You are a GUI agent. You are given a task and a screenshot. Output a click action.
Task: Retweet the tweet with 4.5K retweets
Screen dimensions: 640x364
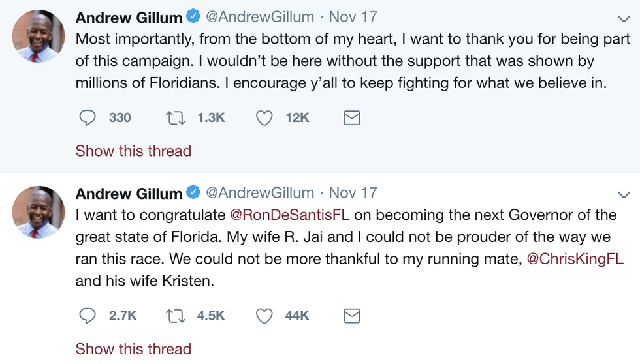[x=175, y=316]
